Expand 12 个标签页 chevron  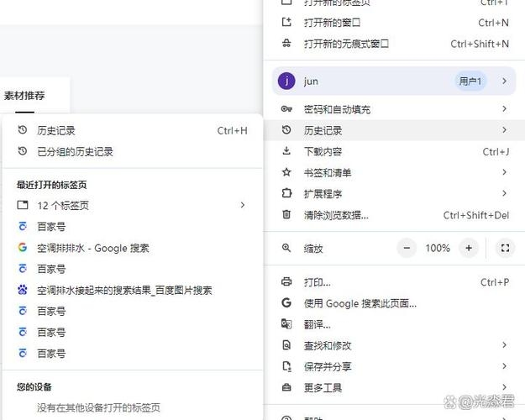[243, 205]
